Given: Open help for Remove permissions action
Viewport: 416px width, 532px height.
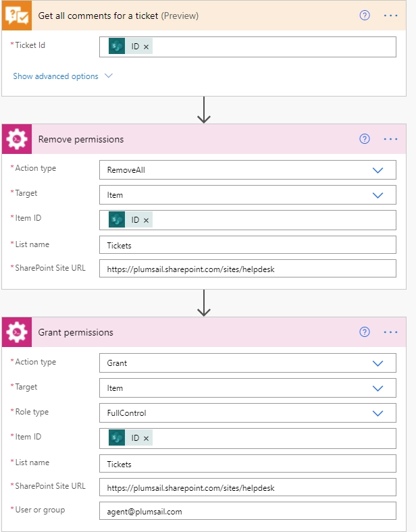Looking at the screenshot, I should click(x=365, y=139).
